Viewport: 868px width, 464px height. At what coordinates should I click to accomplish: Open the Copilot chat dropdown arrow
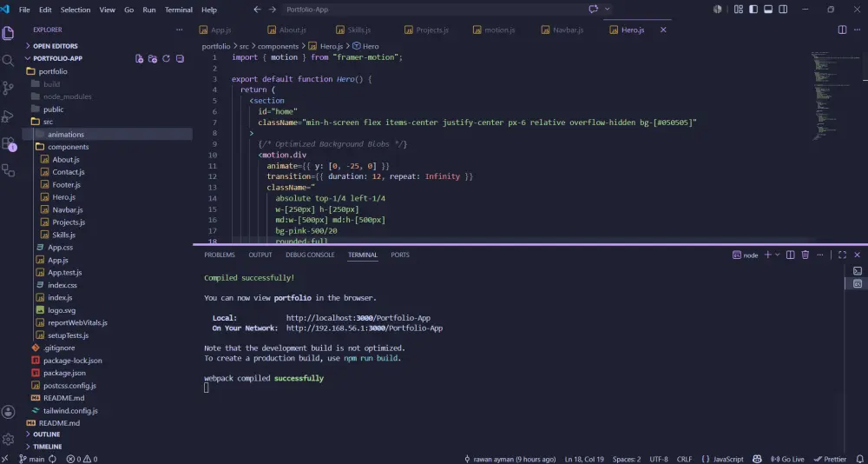click(x=608, y=10)
